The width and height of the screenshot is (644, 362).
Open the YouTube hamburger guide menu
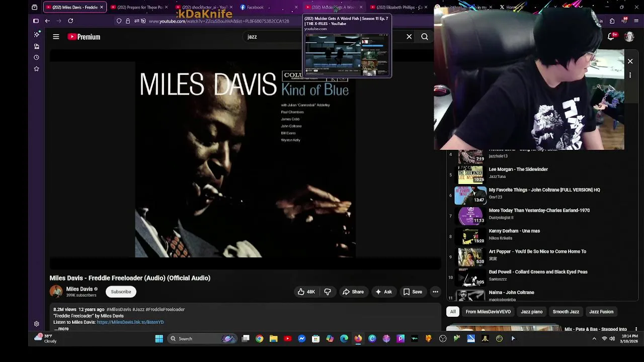pos(56,37)
